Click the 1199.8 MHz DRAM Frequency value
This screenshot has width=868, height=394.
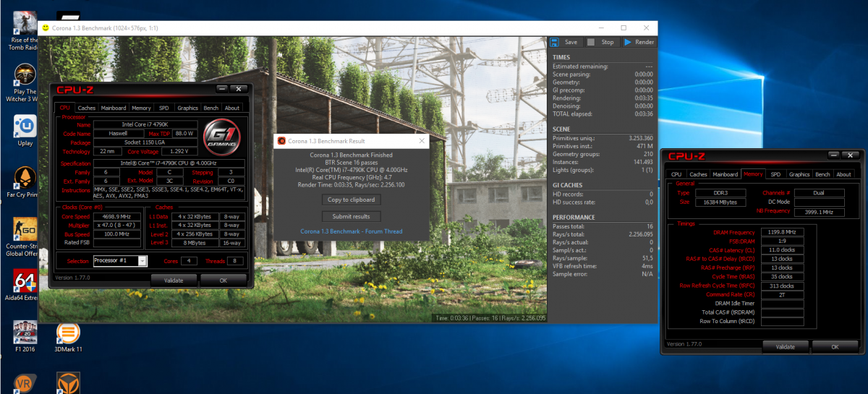point(782,232)
